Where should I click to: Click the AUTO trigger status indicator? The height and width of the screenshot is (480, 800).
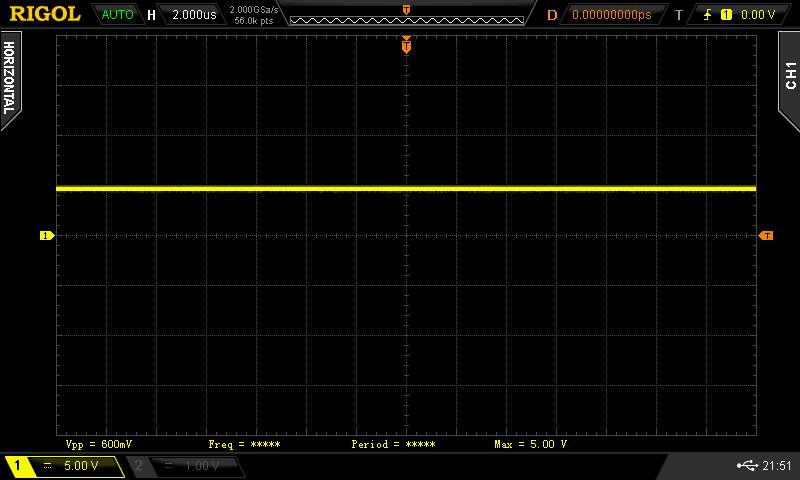point(117,15)
